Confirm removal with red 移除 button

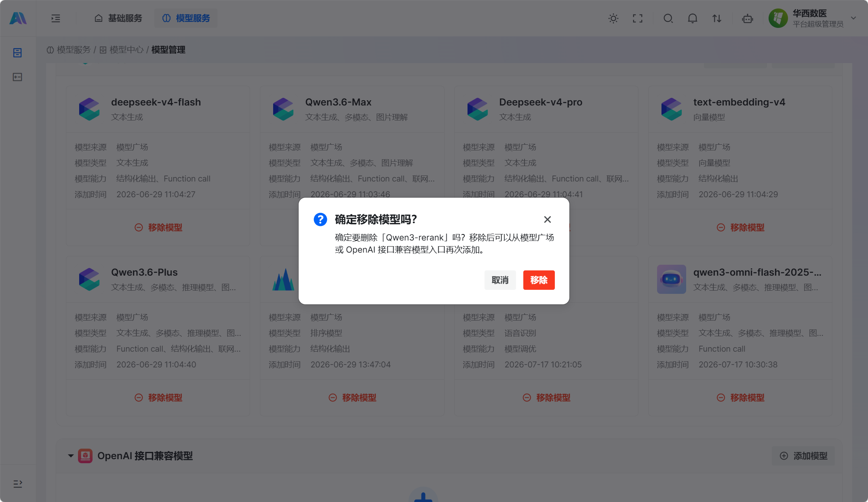pos(539,280)
